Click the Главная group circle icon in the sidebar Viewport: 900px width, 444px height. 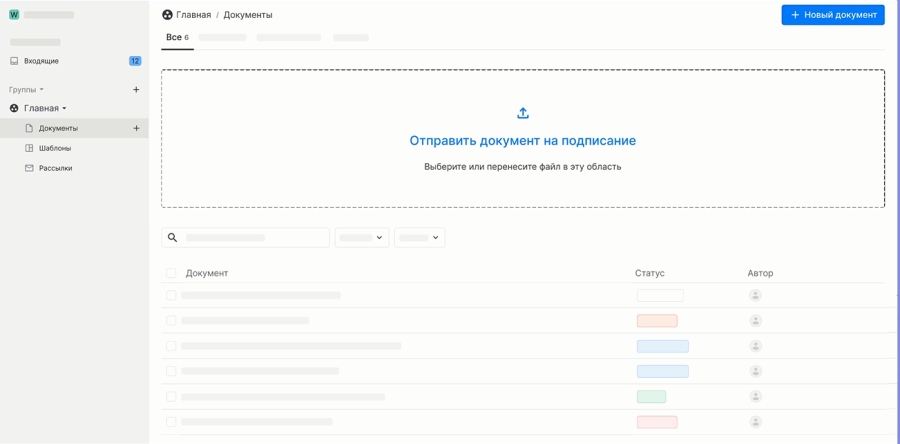pos(14,108)
